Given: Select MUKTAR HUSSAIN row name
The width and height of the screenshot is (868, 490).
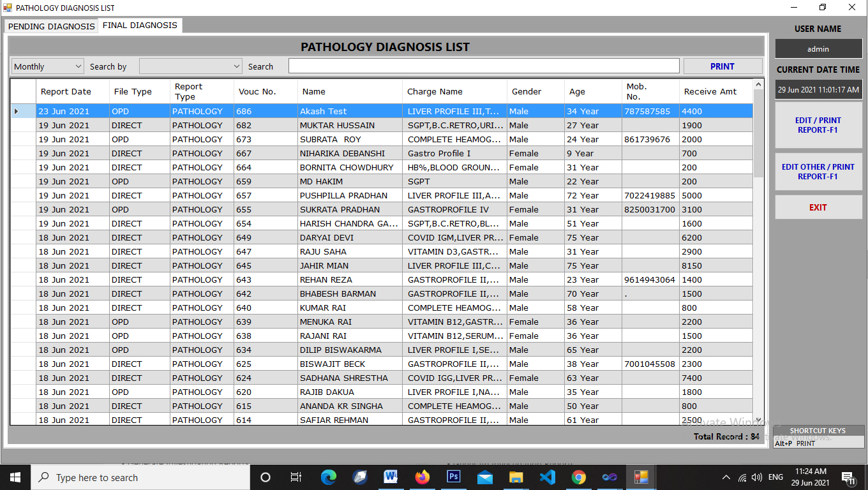Looking at the screenshot, I should click(350, 125).
